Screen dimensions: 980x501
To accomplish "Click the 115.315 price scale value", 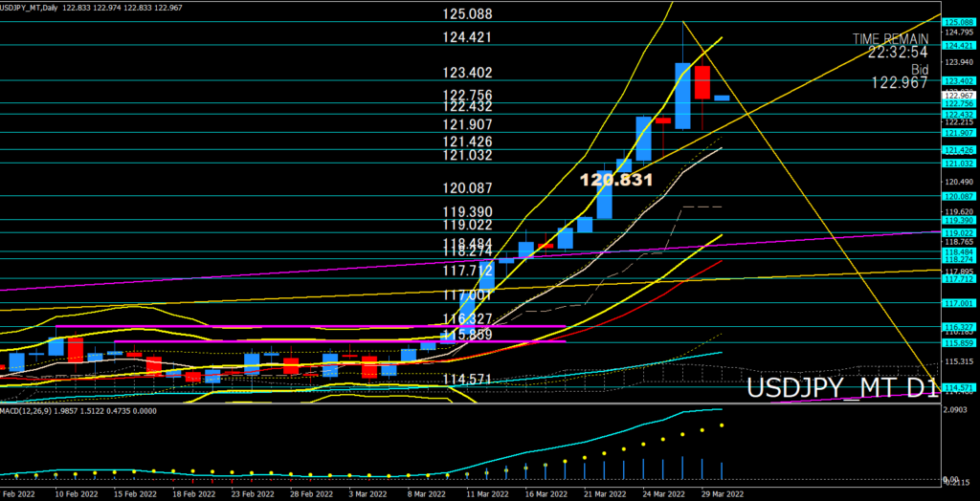I will click(959, 361).
